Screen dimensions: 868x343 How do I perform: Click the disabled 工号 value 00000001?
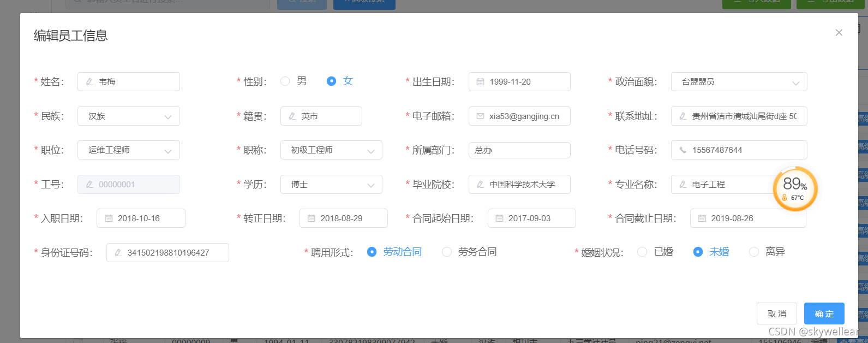117,185
